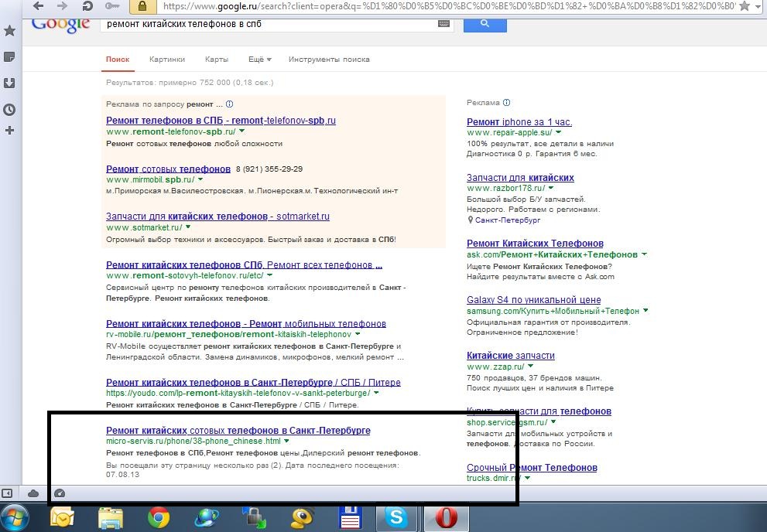
Task: Click info icon next to left Реклама label
Action: point(229,104)
